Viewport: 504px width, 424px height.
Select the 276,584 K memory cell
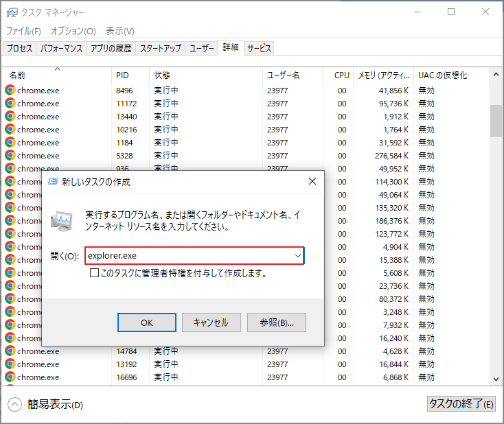pos(391,156)
